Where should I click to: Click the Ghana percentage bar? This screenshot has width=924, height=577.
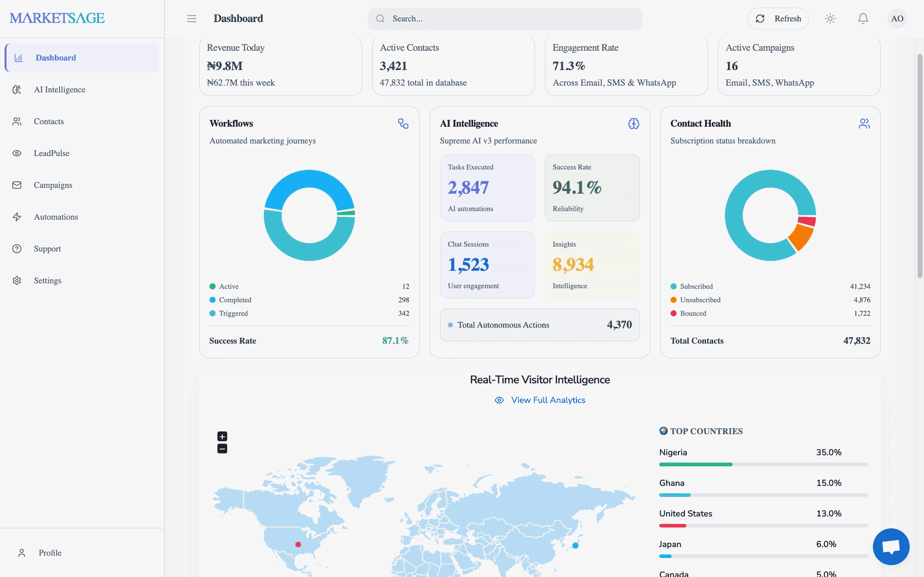(x=764, y=495)
